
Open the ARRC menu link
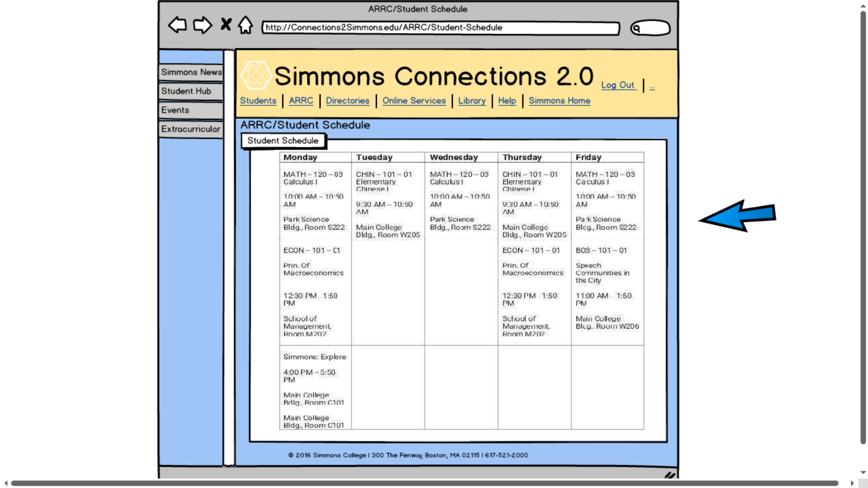click(301, 101)
